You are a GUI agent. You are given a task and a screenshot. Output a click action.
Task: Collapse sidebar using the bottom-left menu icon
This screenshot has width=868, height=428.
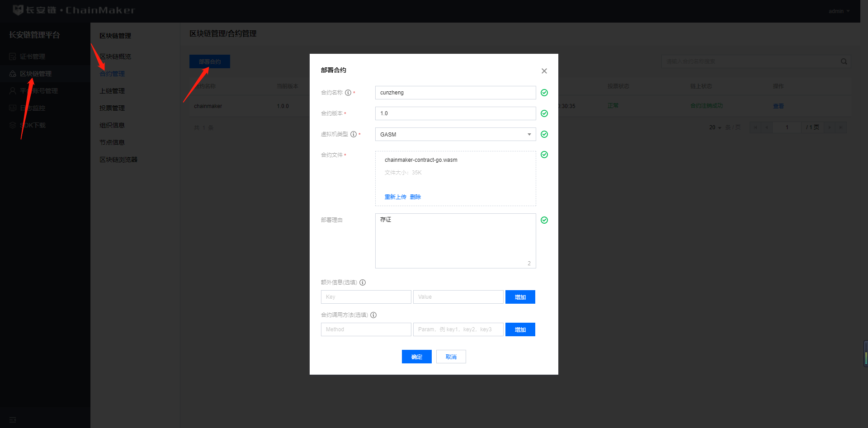[x=13, y=420]
